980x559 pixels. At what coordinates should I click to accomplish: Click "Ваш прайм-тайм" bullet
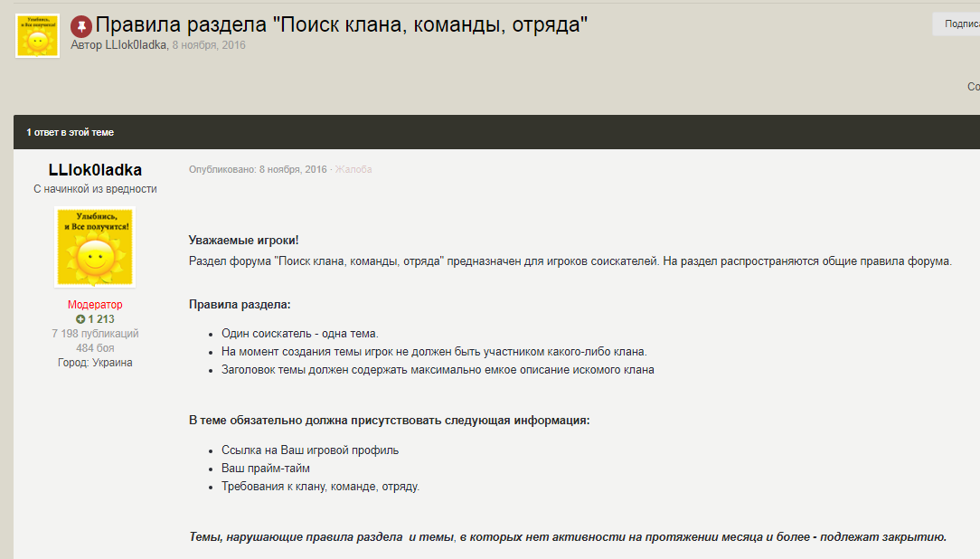(266, 469)
